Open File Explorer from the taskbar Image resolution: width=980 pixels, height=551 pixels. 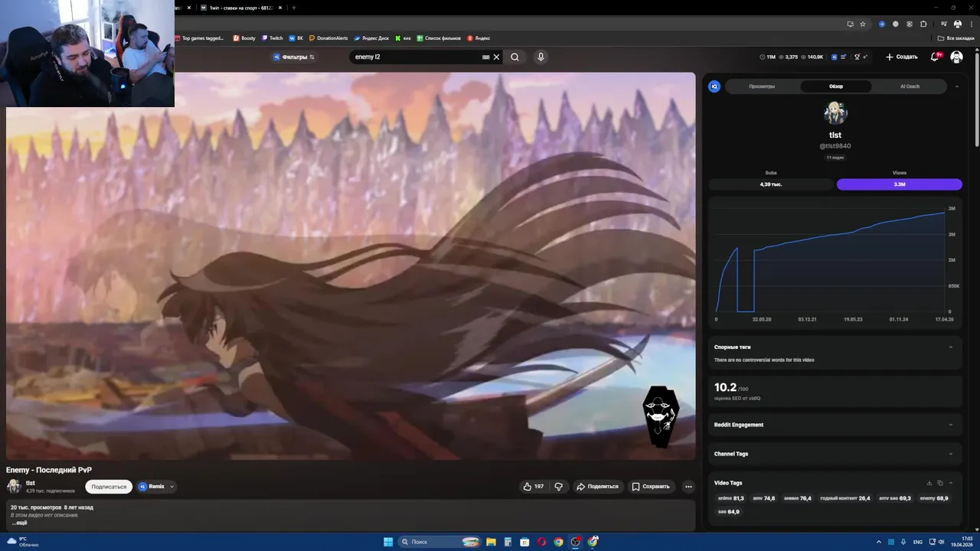491,542
